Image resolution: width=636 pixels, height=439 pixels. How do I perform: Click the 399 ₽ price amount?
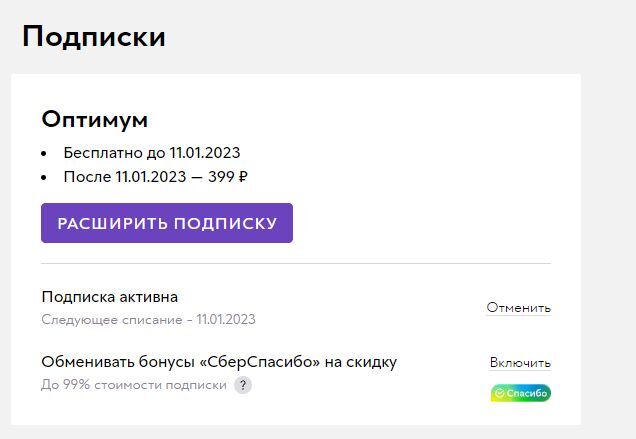point(229,177)
